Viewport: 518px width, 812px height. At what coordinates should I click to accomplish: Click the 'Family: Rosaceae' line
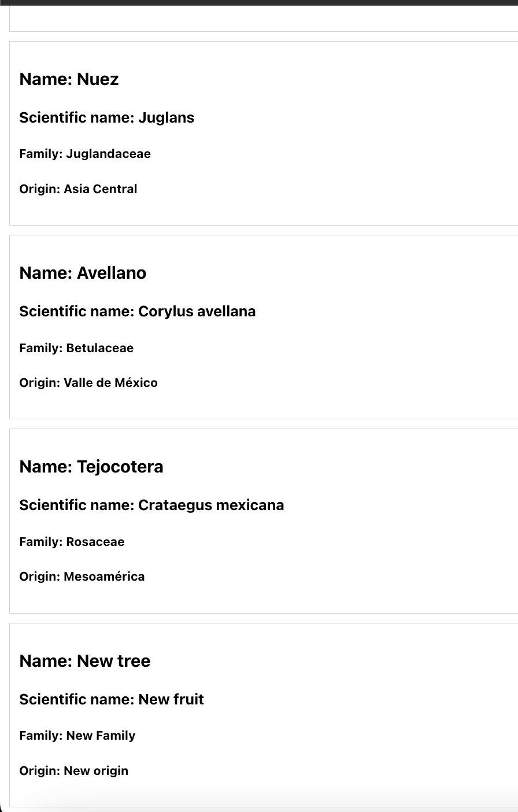72,542
